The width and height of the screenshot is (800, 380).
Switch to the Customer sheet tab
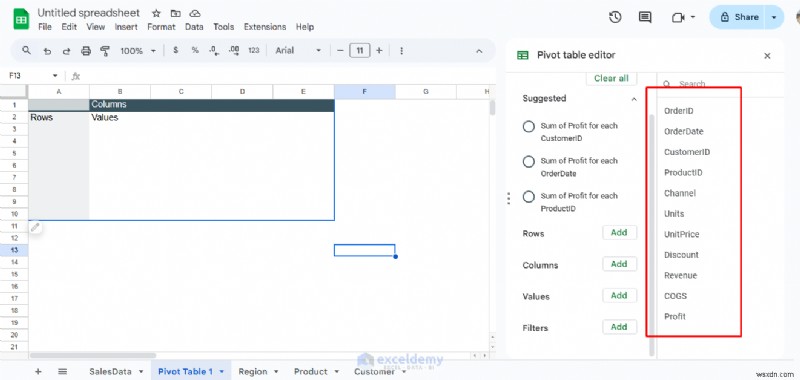tap(374, 372)
